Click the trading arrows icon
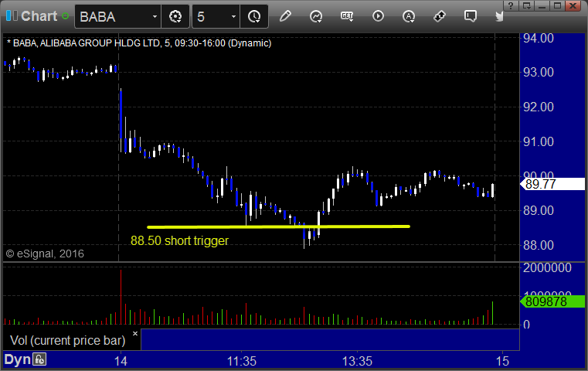 (x=439, y=16)
